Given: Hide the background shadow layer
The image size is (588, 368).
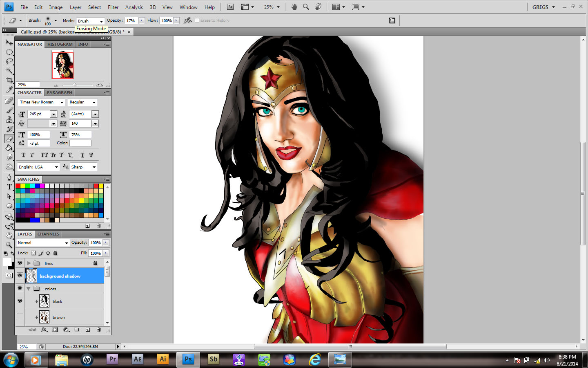Looking at the screenshot, I should [20, 276].
